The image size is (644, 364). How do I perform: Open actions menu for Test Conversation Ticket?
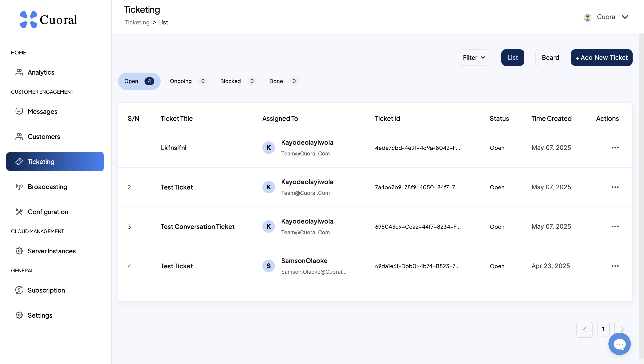615,226
